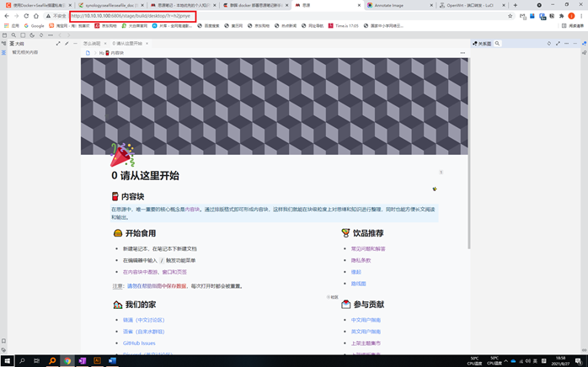Close the 0 请从这里开始 tab
Image resolution: width=588 pixels, height=367 pixels.
pos(147,44)
